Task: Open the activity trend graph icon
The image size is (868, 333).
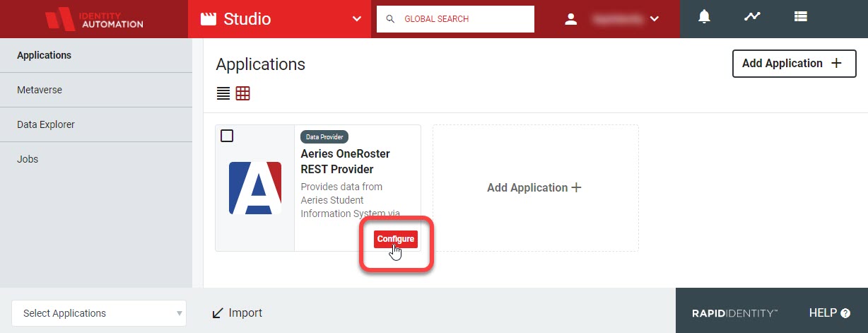Action: point(752,17)
